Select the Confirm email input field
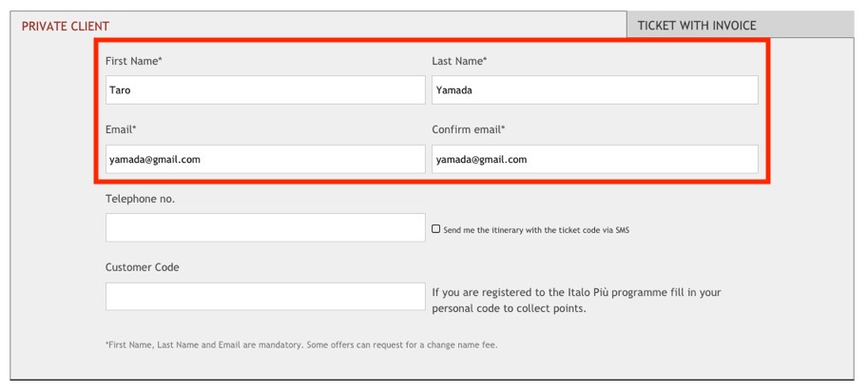 594,159
